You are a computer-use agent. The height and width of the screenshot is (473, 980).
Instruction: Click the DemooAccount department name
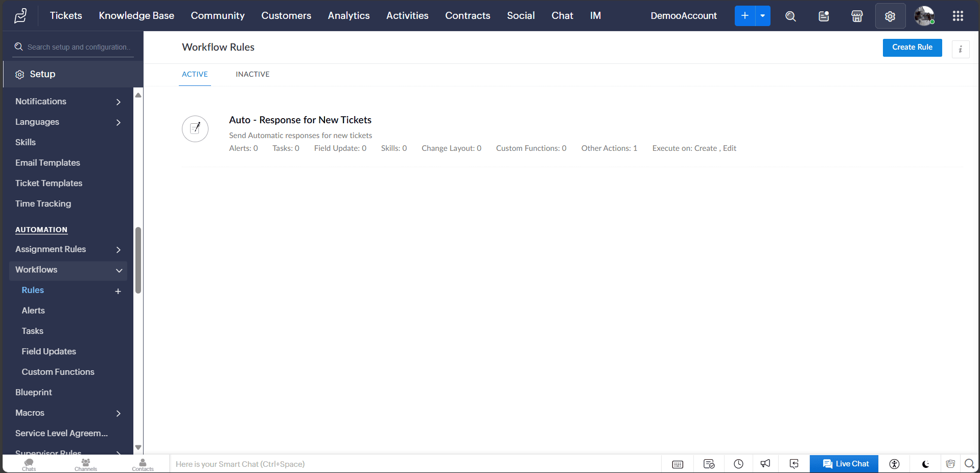(x=684, y=16)
